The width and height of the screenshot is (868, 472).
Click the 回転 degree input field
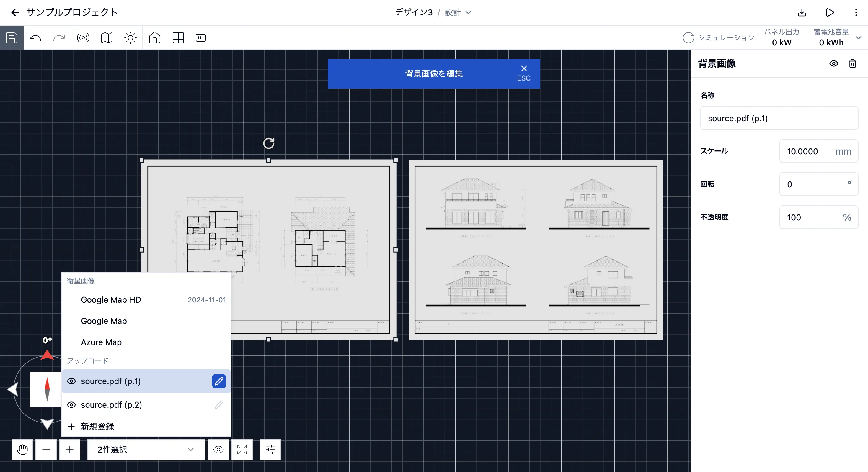819,184
